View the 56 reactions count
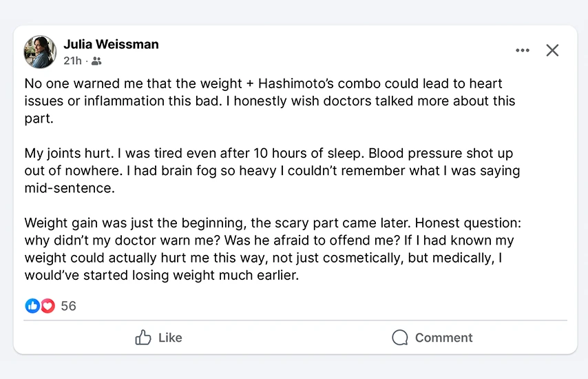This screenshot has height=379, width=588. (68, 306)
